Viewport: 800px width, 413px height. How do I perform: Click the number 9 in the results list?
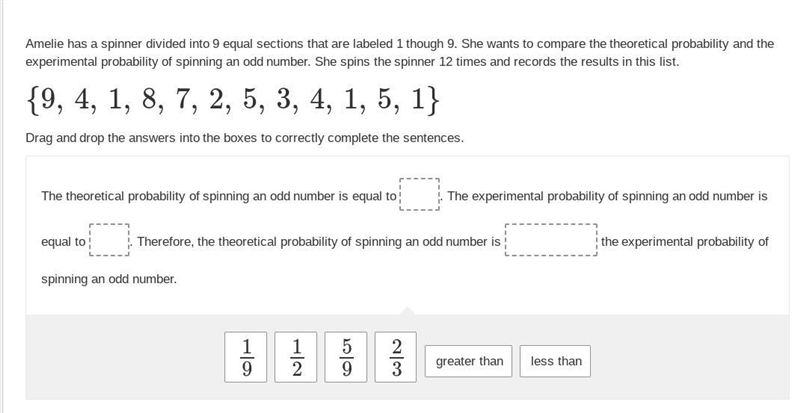48,99
